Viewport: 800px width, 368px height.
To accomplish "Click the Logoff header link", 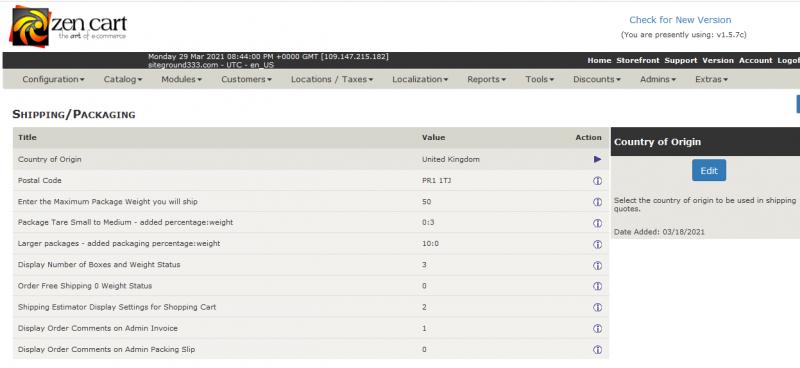I will [788, 60].
